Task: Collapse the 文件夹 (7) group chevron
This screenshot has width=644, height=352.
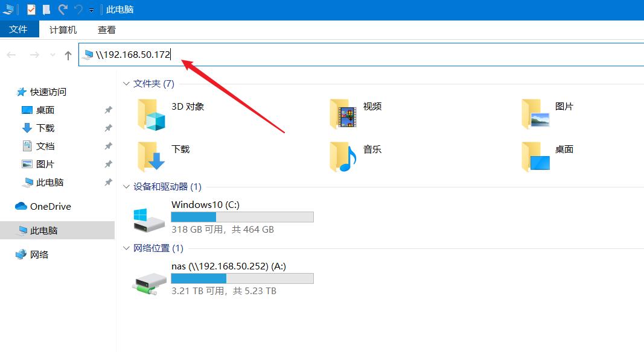Action: coord(126,84)
